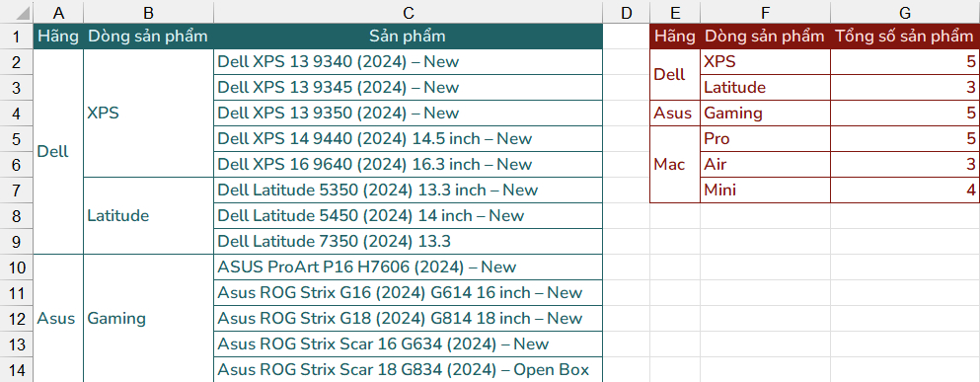Click cell "Asus ROG Strix Scar 18 G834 – Open Box"
The height and width of the screenshot is (382, 980).
click(x=409, y=369)
